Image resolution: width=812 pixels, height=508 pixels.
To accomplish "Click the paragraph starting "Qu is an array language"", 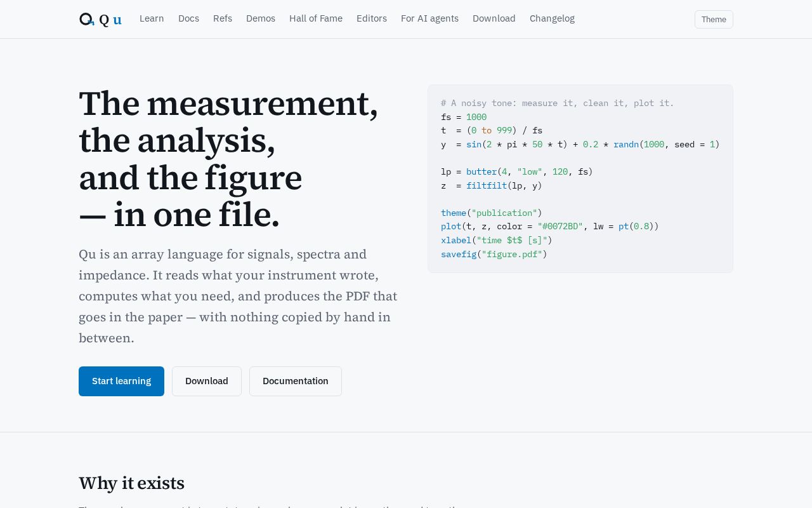I will (238, 296).
